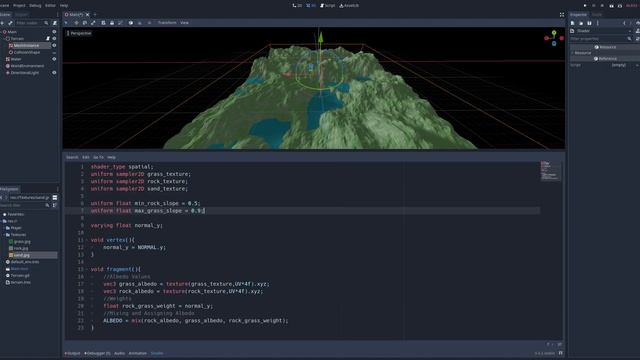The height and width of the screenshot is (360, 640).
Task: Select the CollisionShape node
Action: (27, 52)
